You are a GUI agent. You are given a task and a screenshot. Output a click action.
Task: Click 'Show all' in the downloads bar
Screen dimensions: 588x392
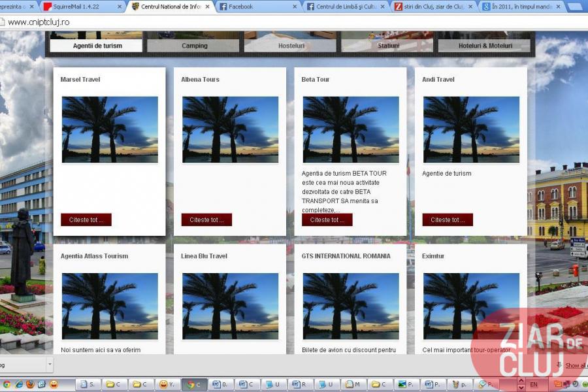coord(576,365)
